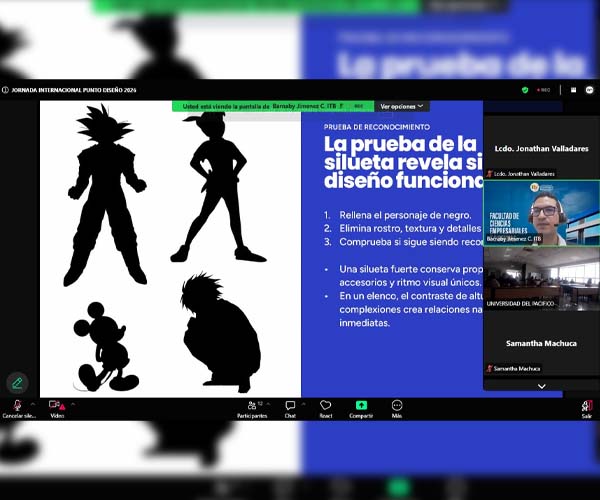This screenshot has height=500, width=600.
Task: Select the Lcdo. Jonathan Valladares participant tile
Action: coord(541,148)
